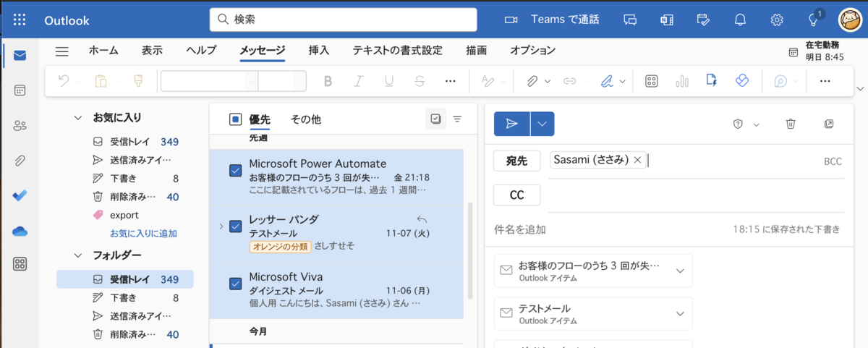The width and height of the screenshot is (868, 348).
Task: Open the ヘルプ tab
Action: point(201,51)
